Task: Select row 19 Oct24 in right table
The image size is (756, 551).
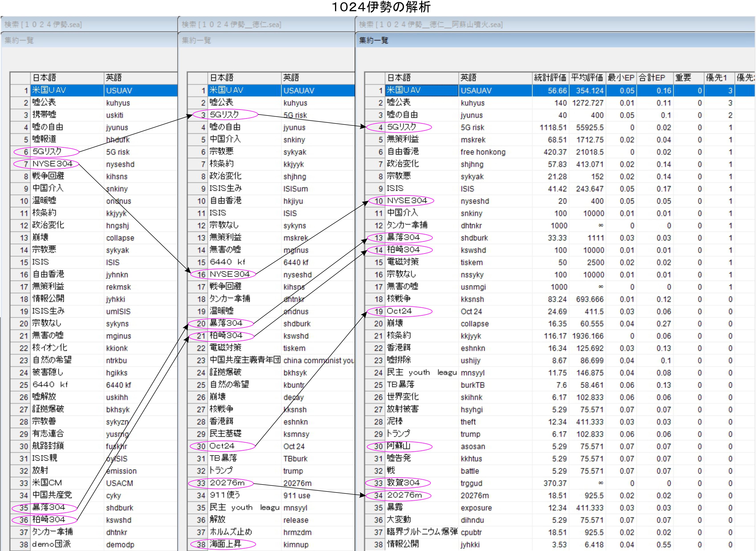Action: pos(399,311)
